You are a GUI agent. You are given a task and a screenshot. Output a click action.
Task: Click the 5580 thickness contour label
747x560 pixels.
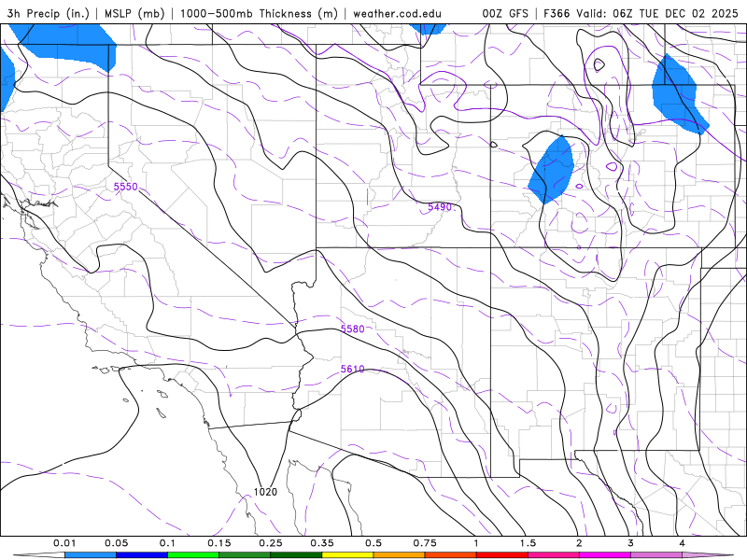pos(353,329)
